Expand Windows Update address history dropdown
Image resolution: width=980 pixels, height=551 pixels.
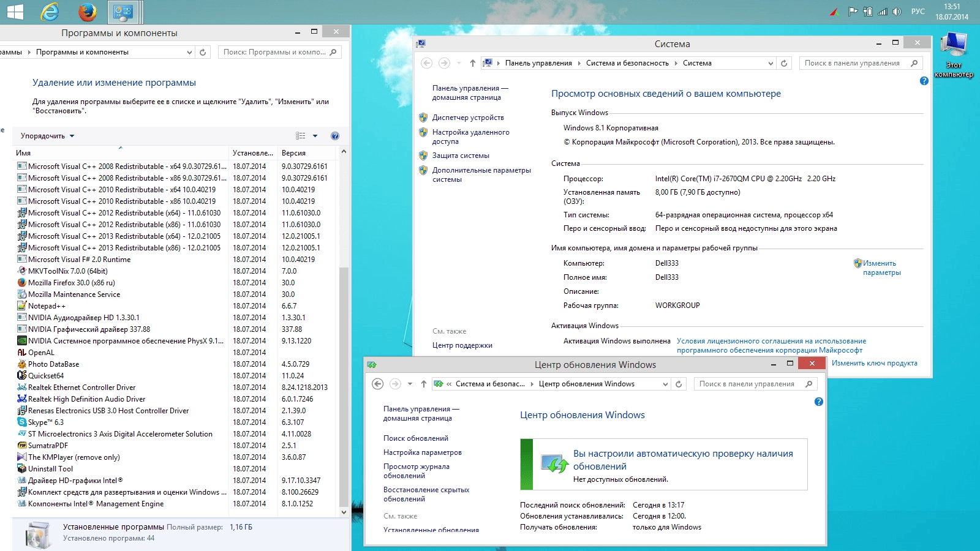click(x=665, y=384)
